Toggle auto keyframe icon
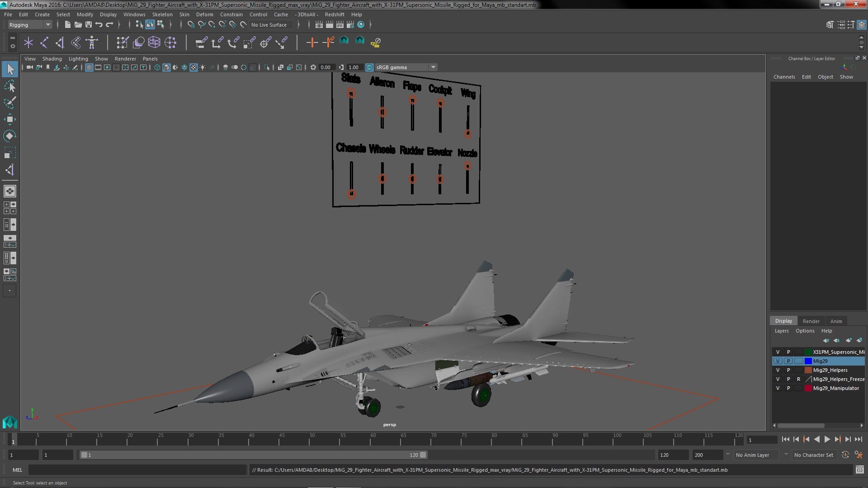 (845, 455)
